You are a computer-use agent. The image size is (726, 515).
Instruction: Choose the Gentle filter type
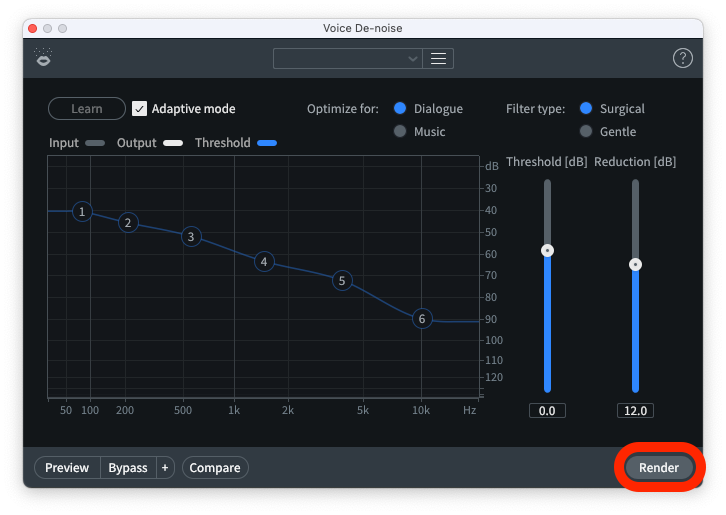pos(586,132)
